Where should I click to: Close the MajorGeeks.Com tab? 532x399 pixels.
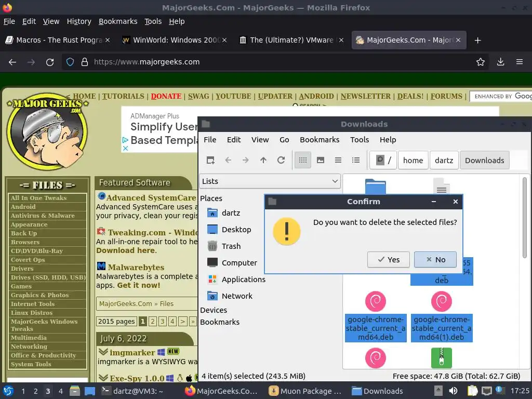458,40
